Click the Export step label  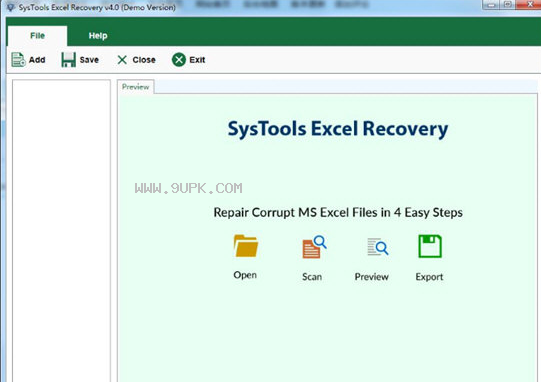pos(429,277)
